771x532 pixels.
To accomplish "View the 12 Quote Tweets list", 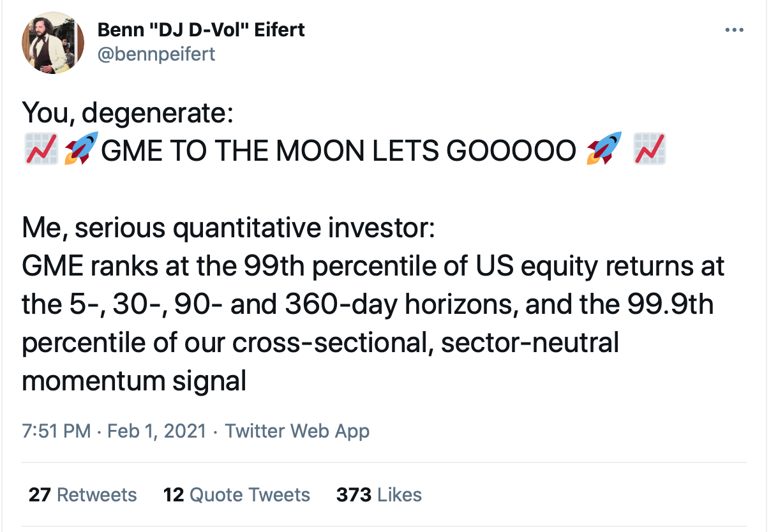I will coord(237,495).
